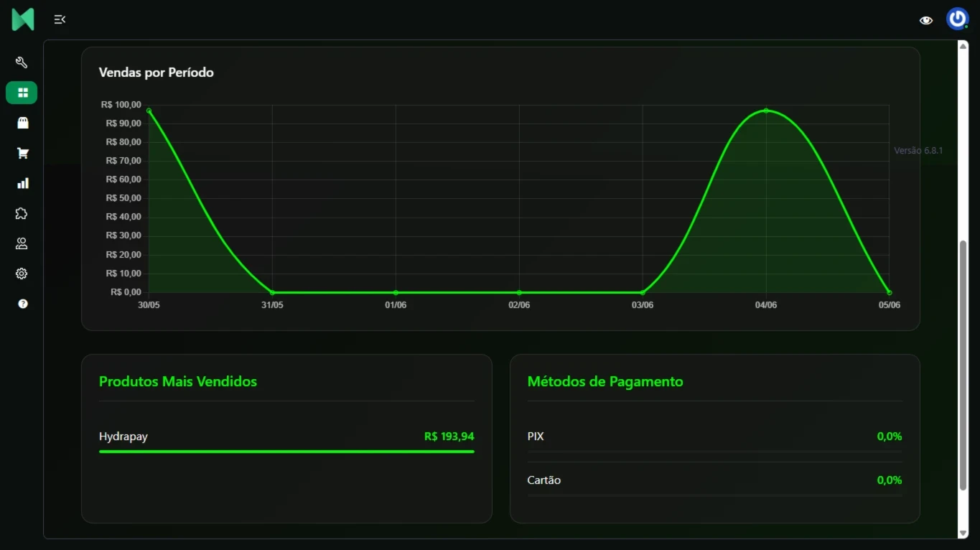Screen dimensions: 980x550
Task: Toggle visibility with the eye icon
Action: tap(926, 20)
